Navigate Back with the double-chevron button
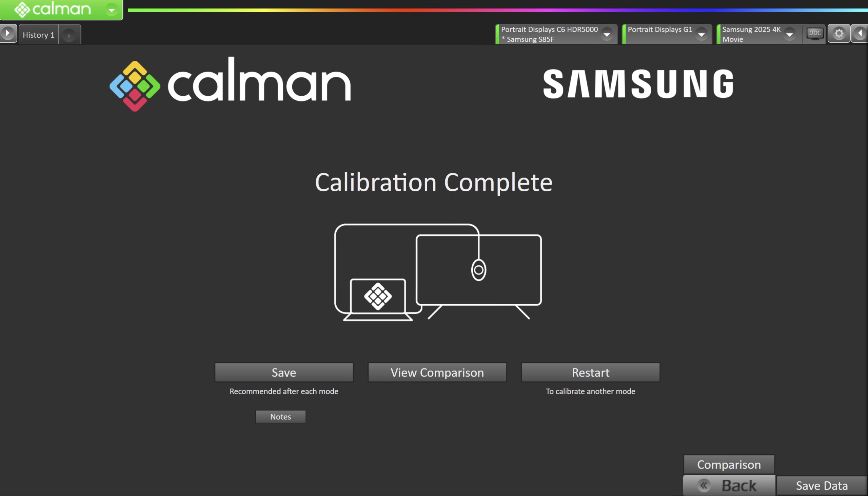 coord(729,485)
